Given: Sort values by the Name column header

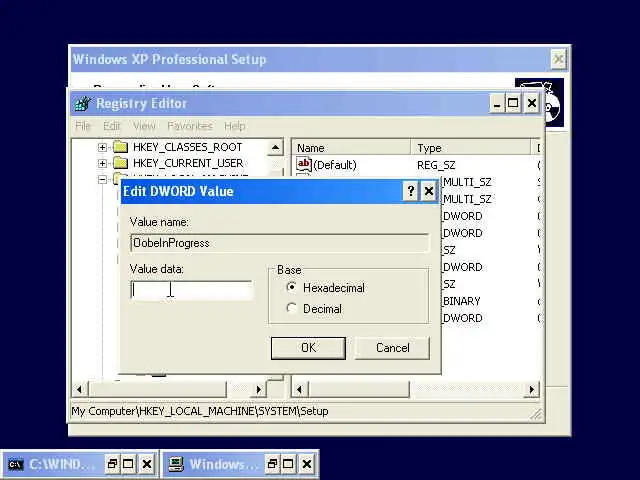Looking at the screenshot, I should tap(351, 147).
